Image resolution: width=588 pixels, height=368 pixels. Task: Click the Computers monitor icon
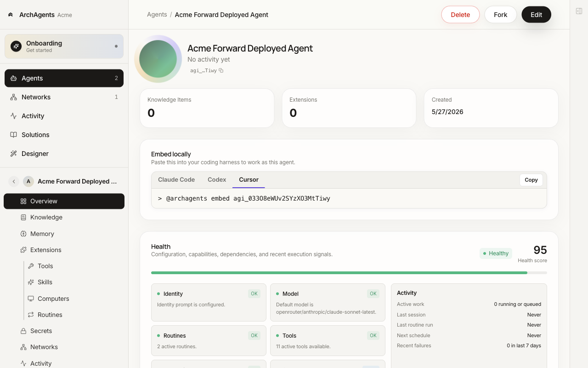pyautogui.click(x=31, y=299)
